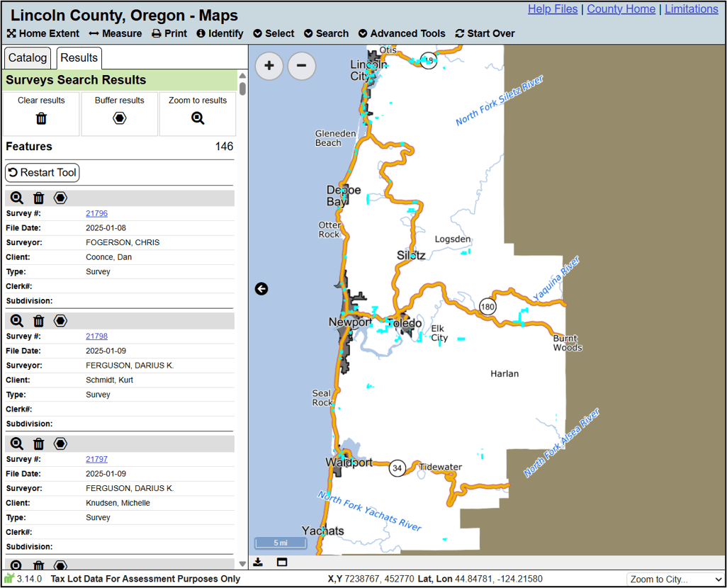Click the Restart Tool button
Viewport: 727px width, 588px height.
43,173
